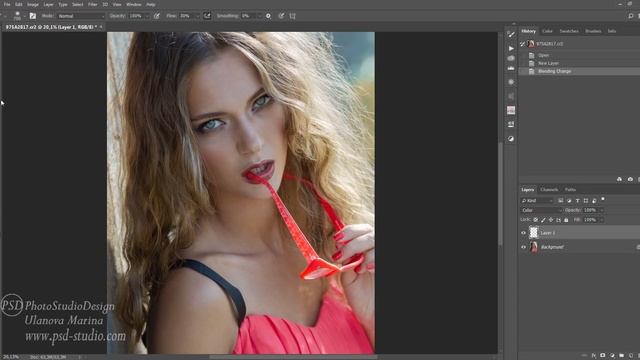Open the Flow value dropdown
This screenshot has width=640, height=360.
pos(197,16)
